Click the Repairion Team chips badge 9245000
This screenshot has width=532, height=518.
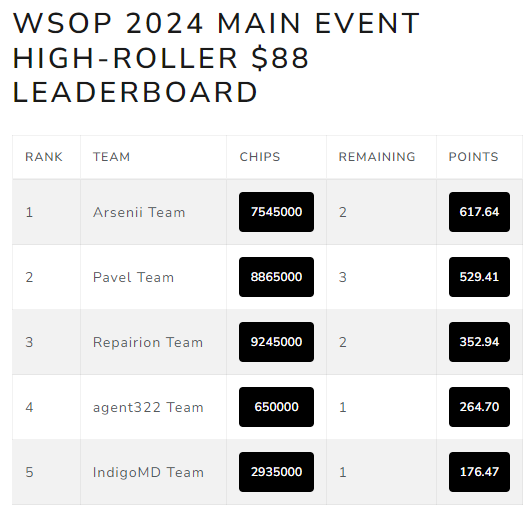(276, 342)
